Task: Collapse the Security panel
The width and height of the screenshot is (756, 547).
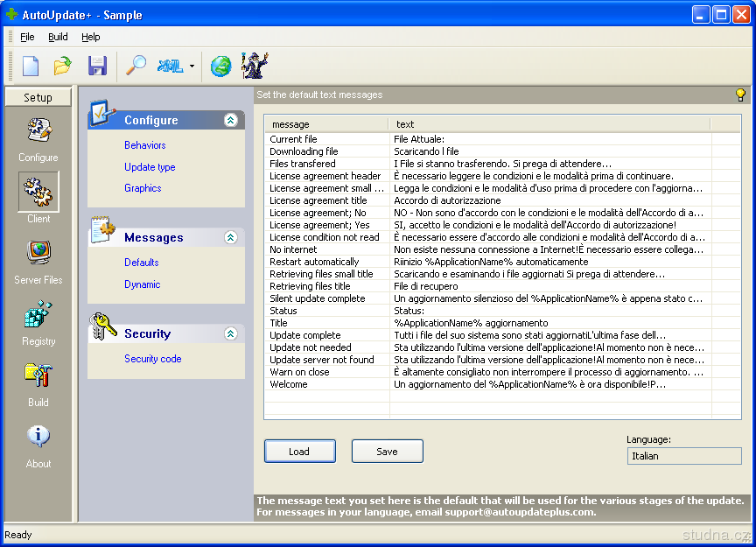Action: point(230,333)
